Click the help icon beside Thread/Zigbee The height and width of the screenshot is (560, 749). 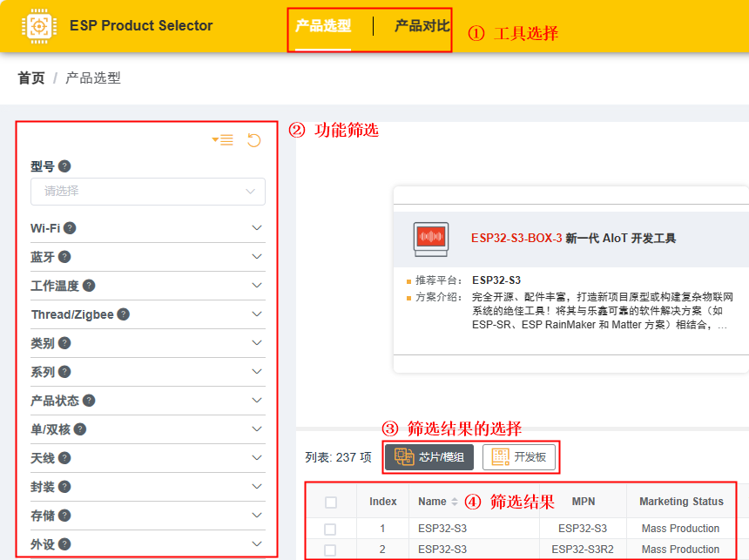tap(124, 314)
